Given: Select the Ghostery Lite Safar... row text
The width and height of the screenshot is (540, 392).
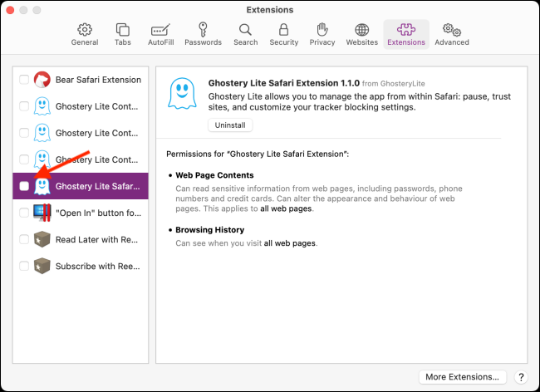Looking at the screenshot, I should point(98,186).
